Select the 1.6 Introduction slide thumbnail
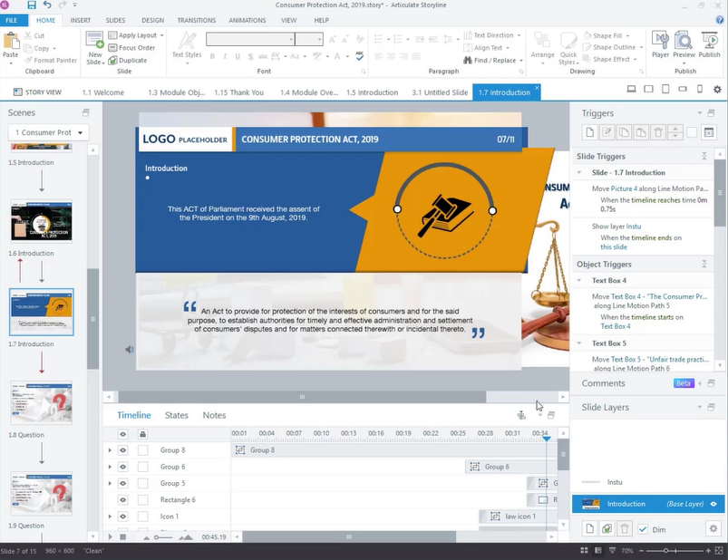This screenshot has height=560, width=728. pos(42,221)
